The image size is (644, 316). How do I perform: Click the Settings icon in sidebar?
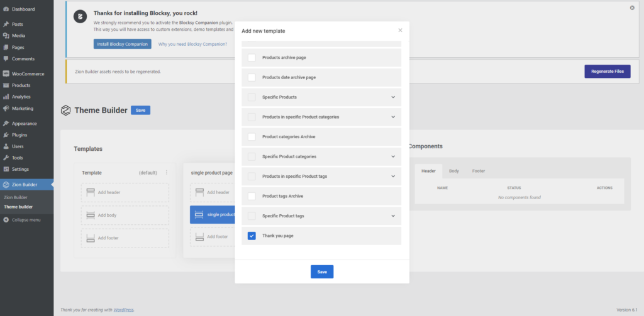click(6, 169)
